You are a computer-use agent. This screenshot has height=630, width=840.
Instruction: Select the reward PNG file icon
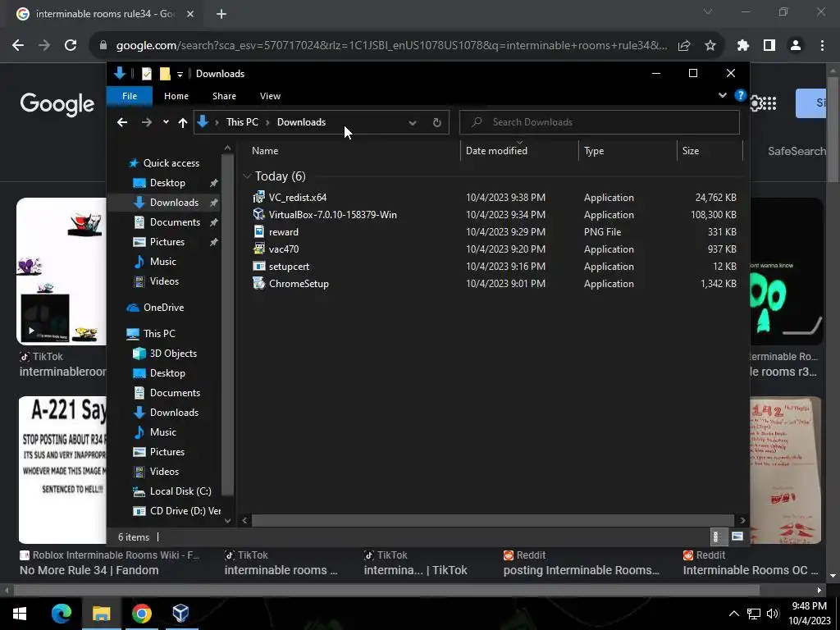[258, 231]
